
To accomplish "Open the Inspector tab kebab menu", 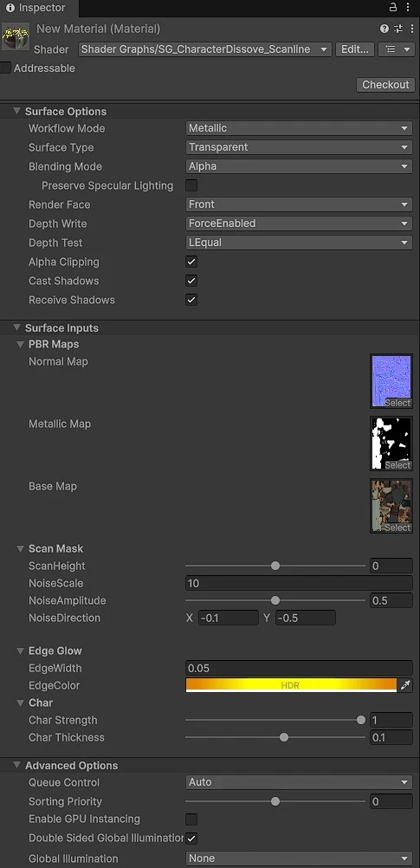I will [410, 8].
